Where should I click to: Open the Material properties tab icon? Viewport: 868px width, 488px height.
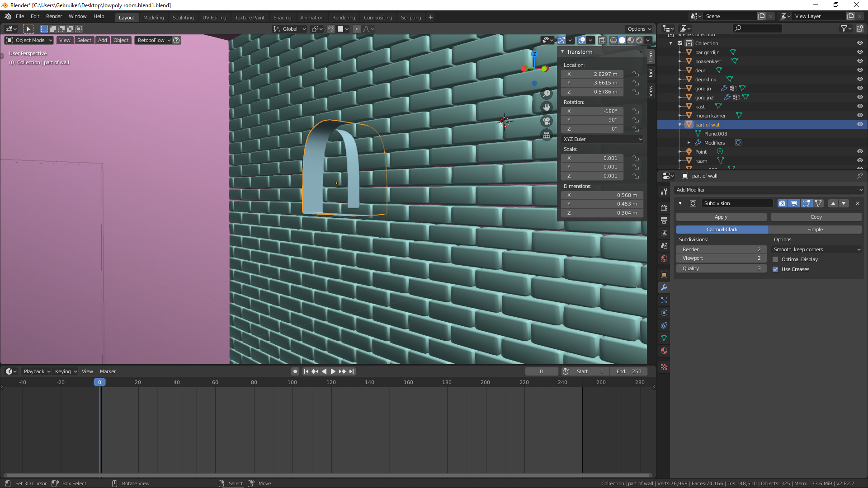[664, 351]
